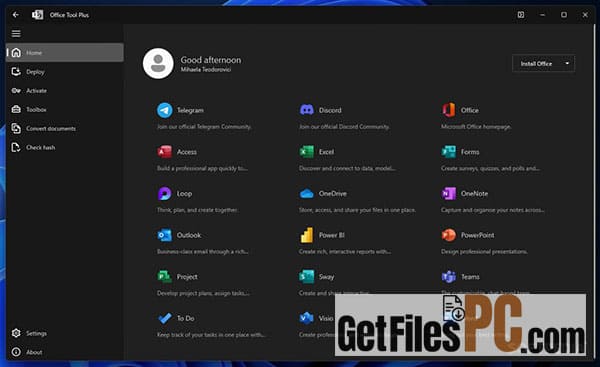Viewport: 600px width, 367px height.
Task: Click the compact view icon in title bar
Action: point(521,15)
